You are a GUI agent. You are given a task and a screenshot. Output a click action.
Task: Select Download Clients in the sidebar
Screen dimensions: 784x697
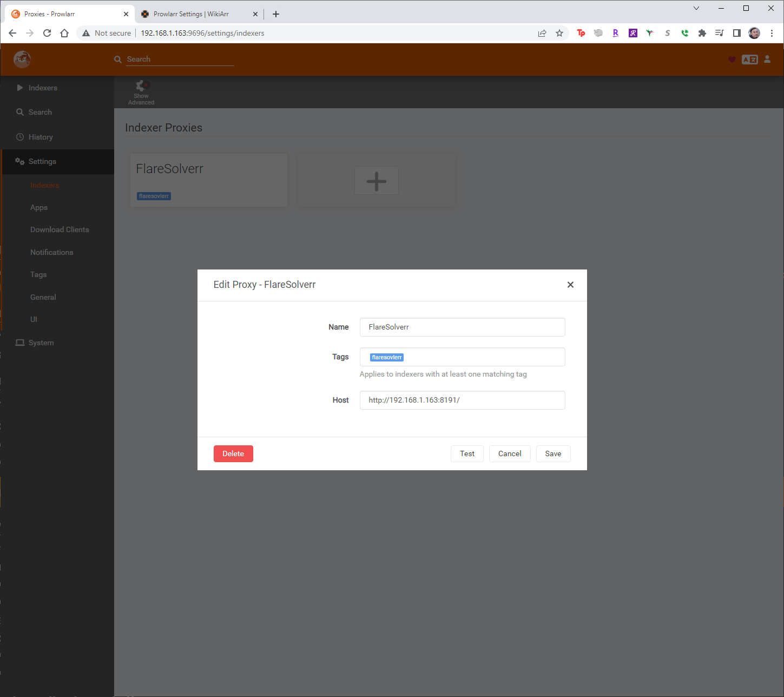[60, 229]
